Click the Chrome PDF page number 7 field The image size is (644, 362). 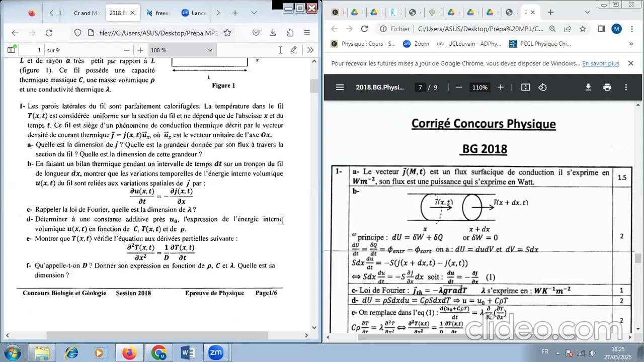tap(420, 87)
